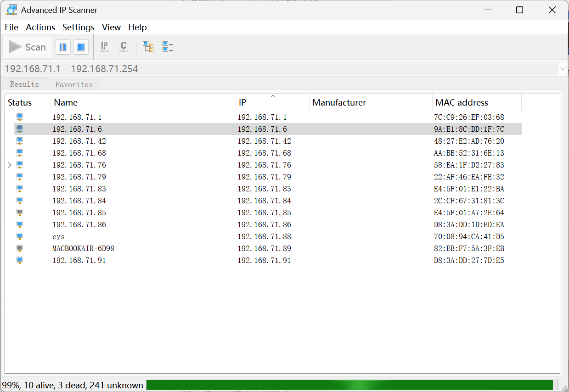Expand the 192.168.71.76 device row
The height and width of the screenshot is (392, 569).
coord(10,165)
